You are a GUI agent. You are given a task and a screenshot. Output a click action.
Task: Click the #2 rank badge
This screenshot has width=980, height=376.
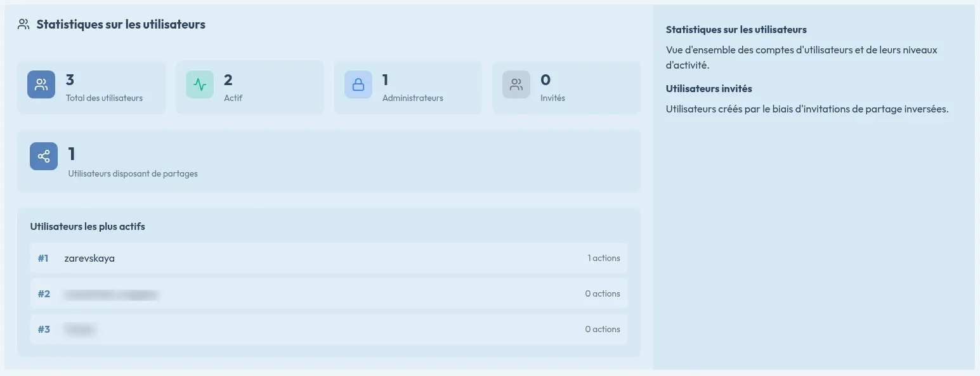click(44, 294)
